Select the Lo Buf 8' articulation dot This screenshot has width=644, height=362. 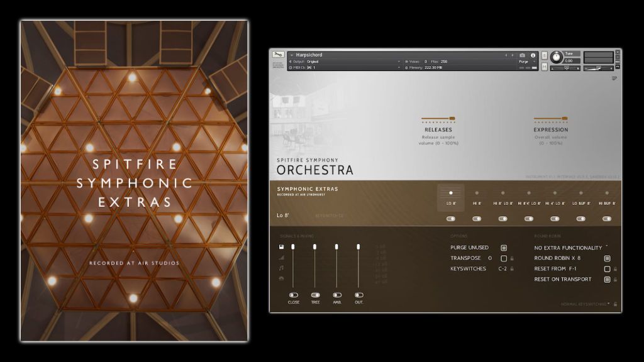point(580,193)
